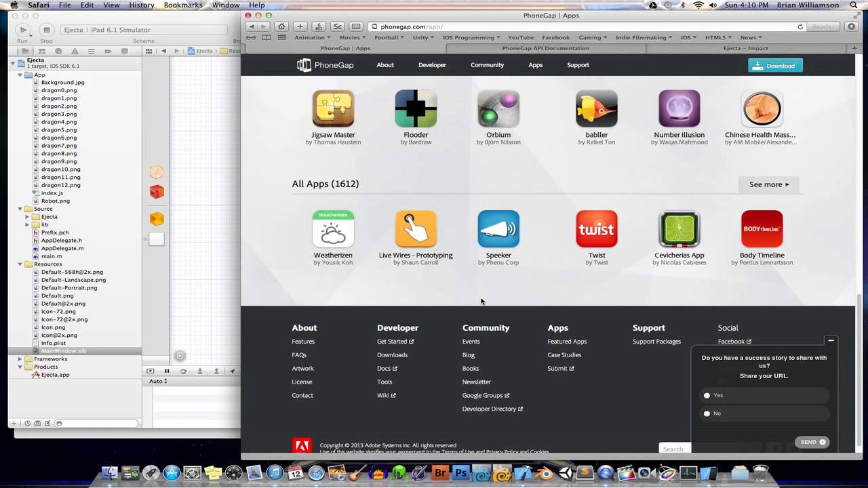This screenshot has height=488, width=868.
Task: Click the footer Search field
Action: pyautogui.click(x=675, y=449)
